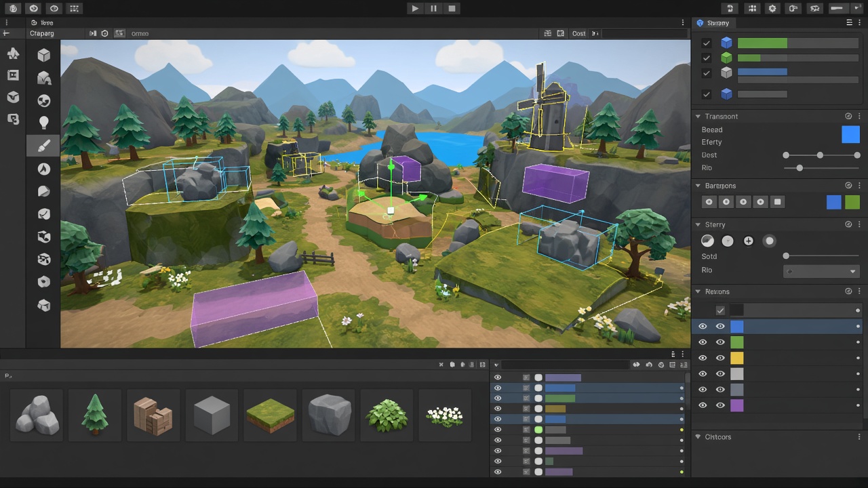Pause the scene with the Pause button
Viewport: 868px width, 488px height.
(433, 8)
